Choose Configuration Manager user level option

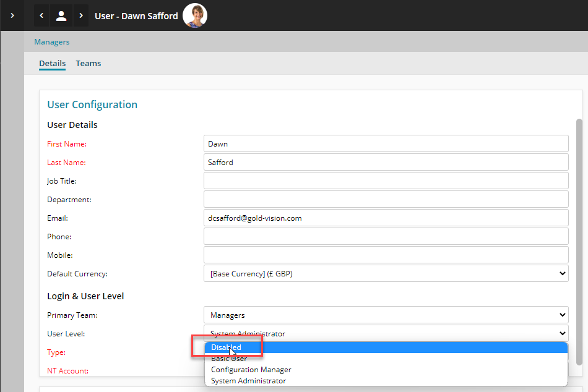click(x=251, y=370)
